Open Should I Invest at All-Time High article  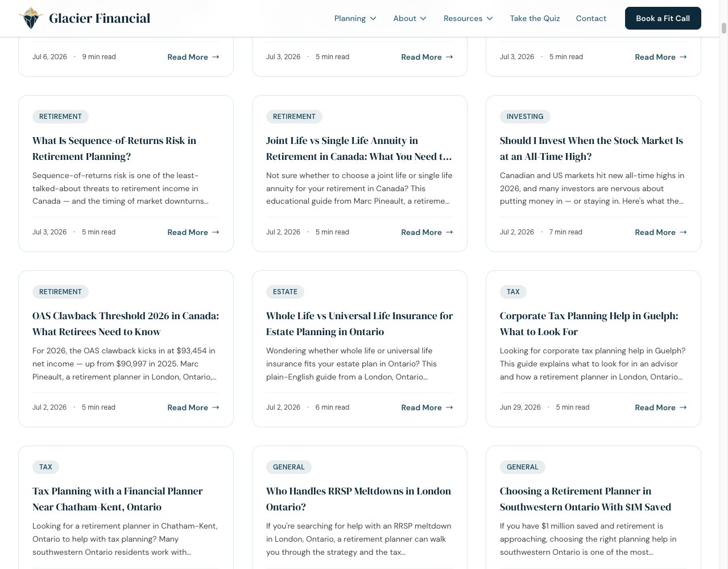click(591, 149)
